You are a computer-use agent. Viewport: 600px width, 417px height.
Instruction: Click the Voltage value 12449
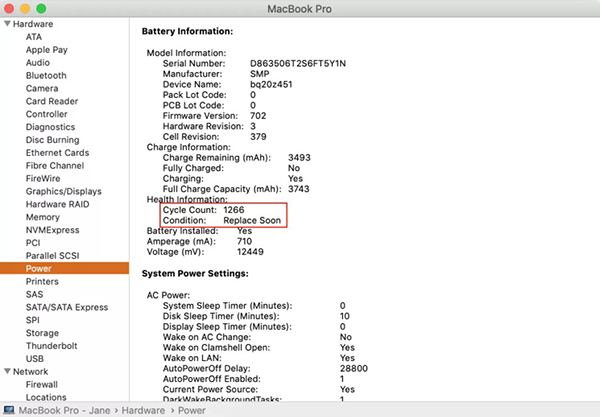click(250, 252)
